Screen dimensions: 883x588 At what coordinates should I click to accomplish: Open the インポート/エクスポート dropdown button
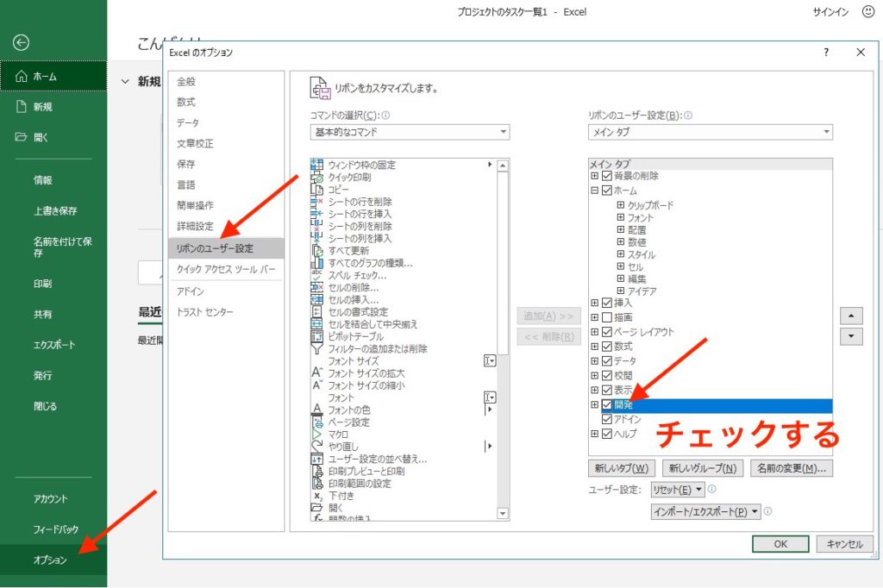[705, 511]
